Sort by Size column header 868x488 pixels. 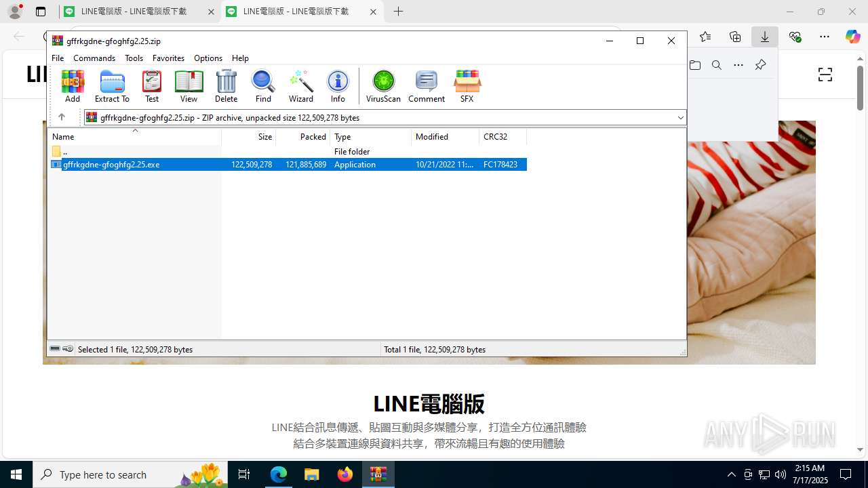(x=249, y=137)
